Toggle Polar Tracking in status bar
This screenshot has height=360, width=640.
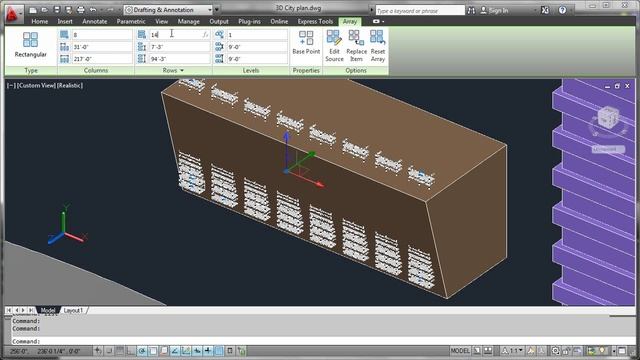[142, 351]
